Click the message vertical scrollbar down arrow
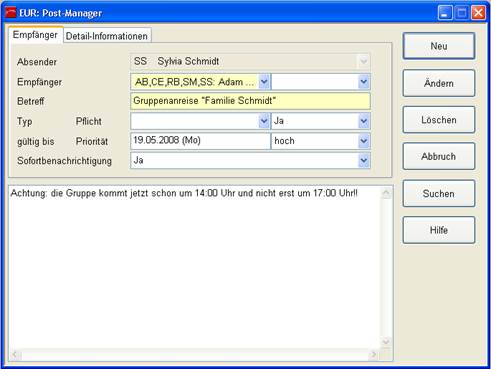 [386, 342]
